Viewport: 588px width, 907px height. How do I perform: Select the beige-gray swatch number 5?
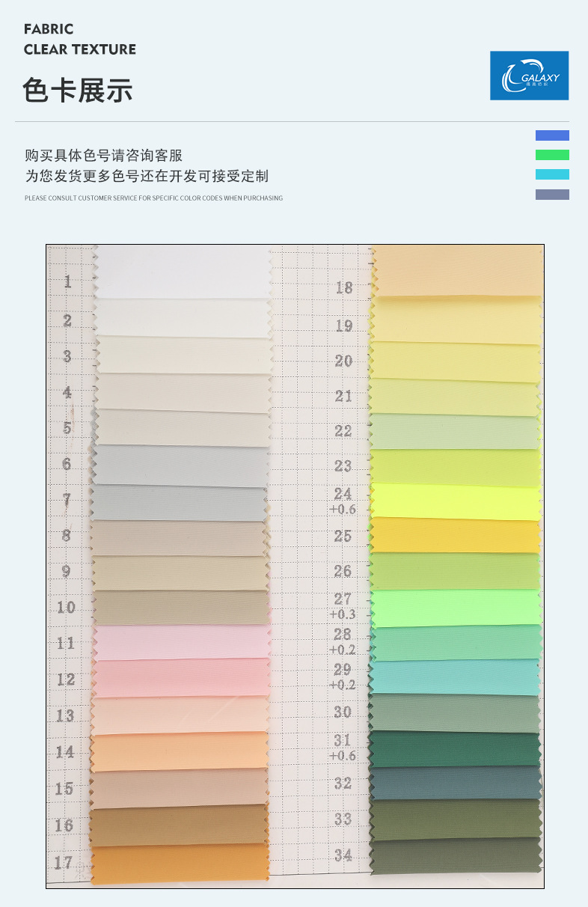[x=182, y=428]
